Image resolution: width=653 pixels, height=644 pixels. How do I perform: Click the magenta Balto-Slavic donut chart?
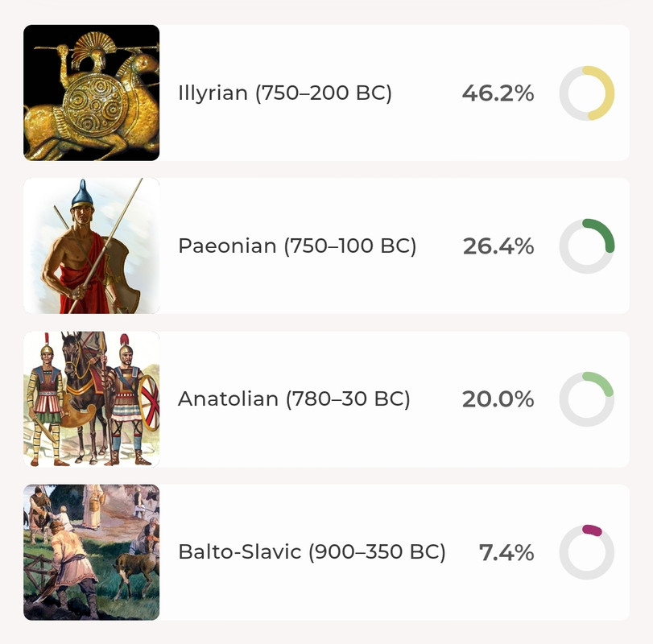click(x=587, y=552)
